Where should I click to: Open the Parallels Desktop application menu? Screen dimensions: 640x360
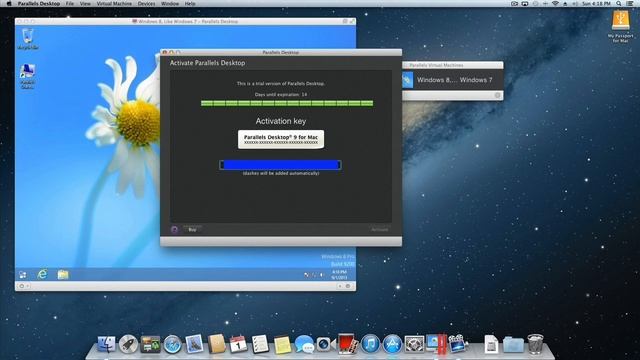[39, 3]
